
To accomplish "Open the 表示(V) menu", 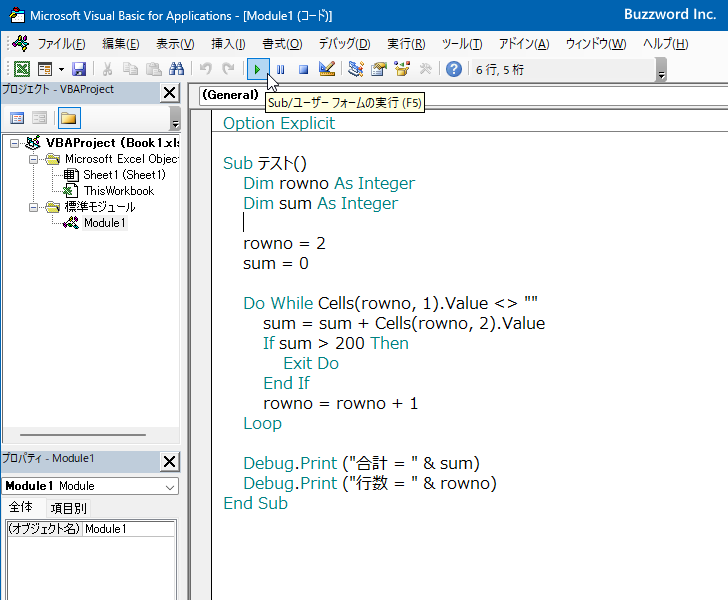I will point(175,44).
